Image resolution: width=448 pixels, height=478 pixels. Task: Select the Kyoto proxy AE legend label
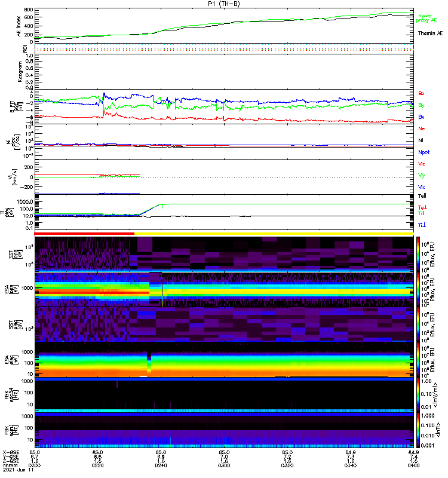(426, 18)
